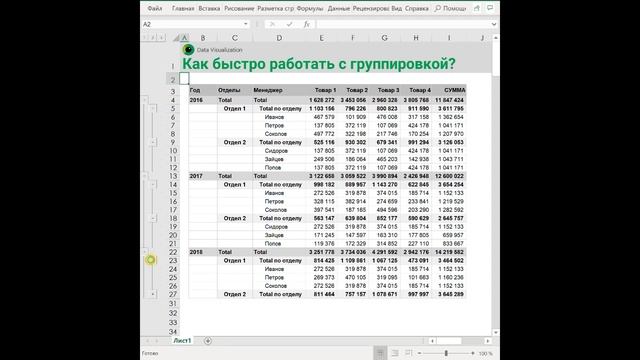Open the Name Box dropdown arrow

coord(245,24)
